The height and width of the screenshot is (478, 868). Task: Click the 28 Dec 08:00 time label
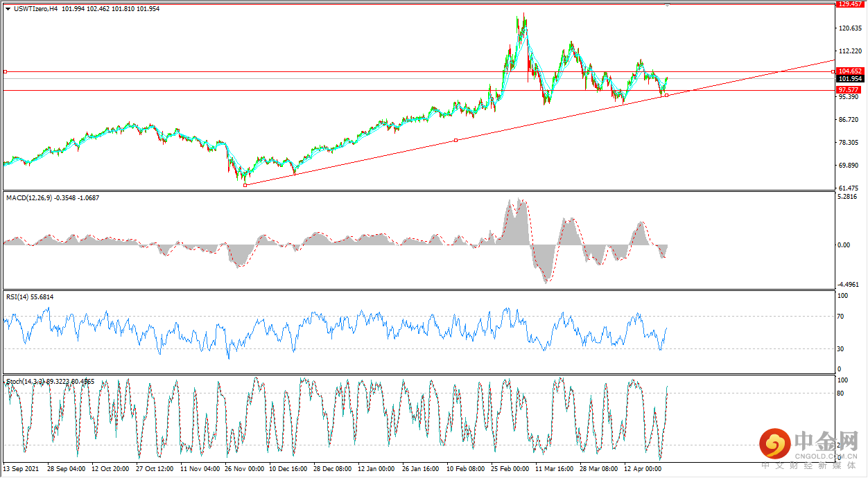click(x=333, y=468)
